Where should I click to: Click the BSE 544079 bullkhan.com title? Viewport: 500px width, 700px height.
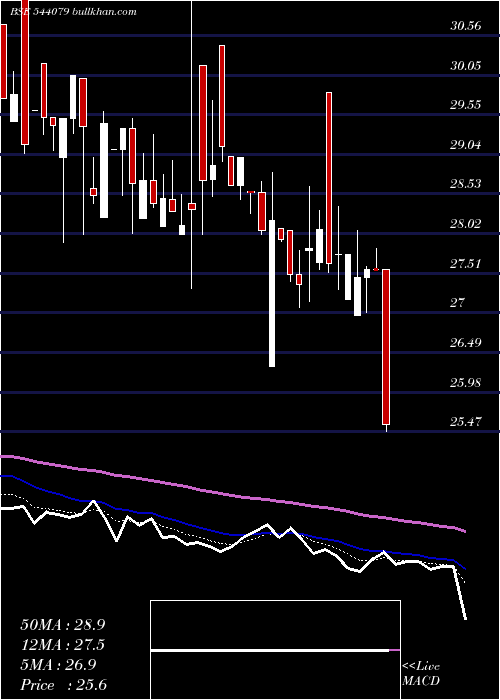74,12
